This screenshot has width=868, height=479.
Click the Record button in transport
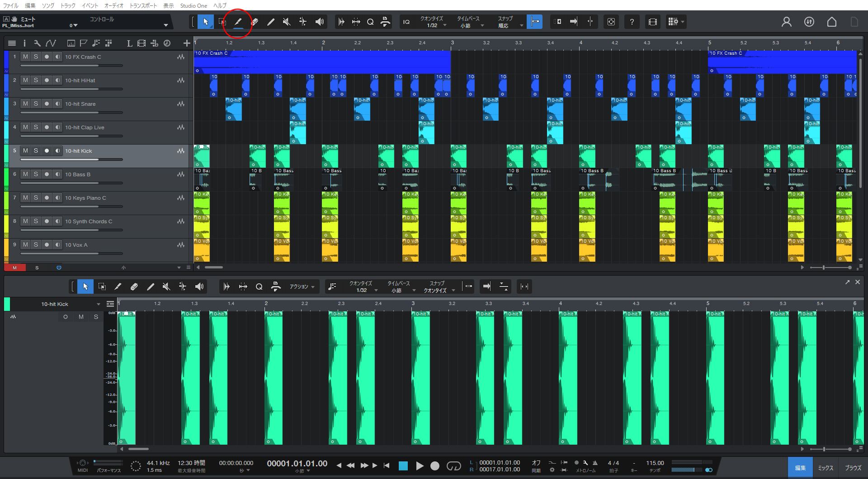point(434,466)
